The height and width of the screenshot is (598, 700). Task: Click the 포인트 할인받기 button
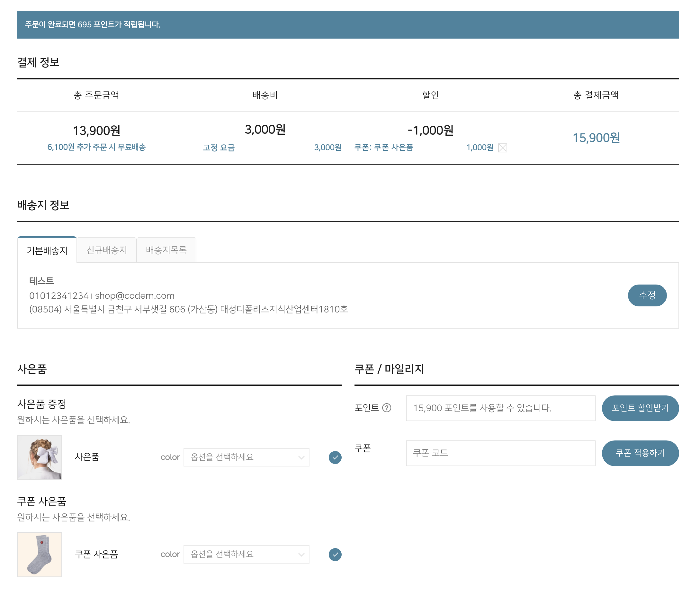coord(640,408)
